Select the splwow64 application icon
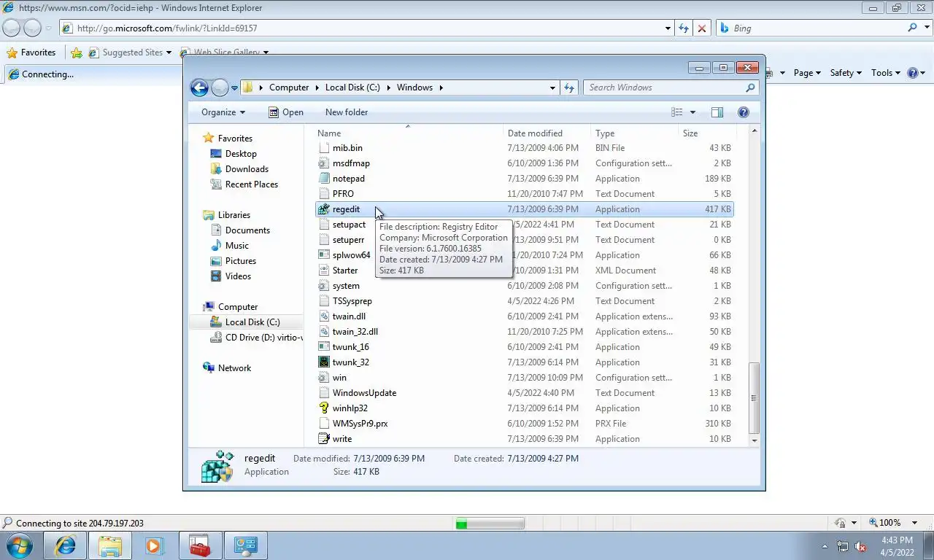Image resolution: width=934 pixels, height=560 pixels. (x=325, y=255)
